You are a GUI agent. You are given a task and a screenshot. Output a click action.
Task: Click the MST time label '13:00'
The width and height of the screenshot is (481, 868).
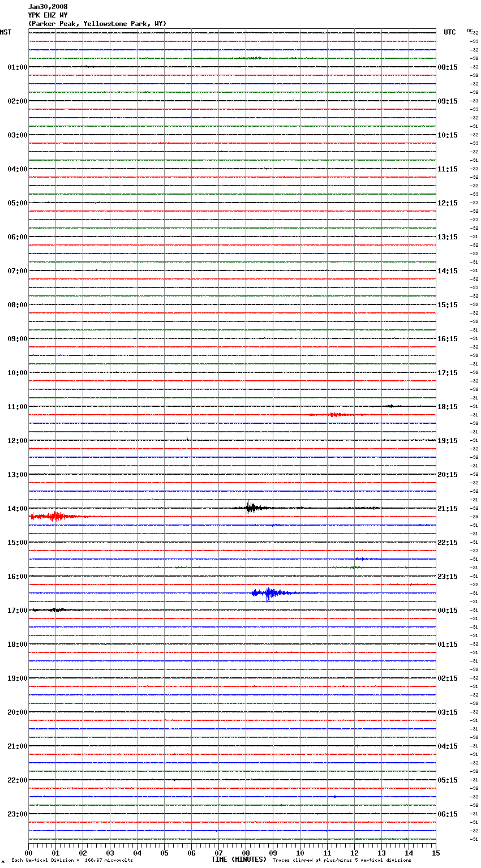pyautogui.click(x=17, y=475)
